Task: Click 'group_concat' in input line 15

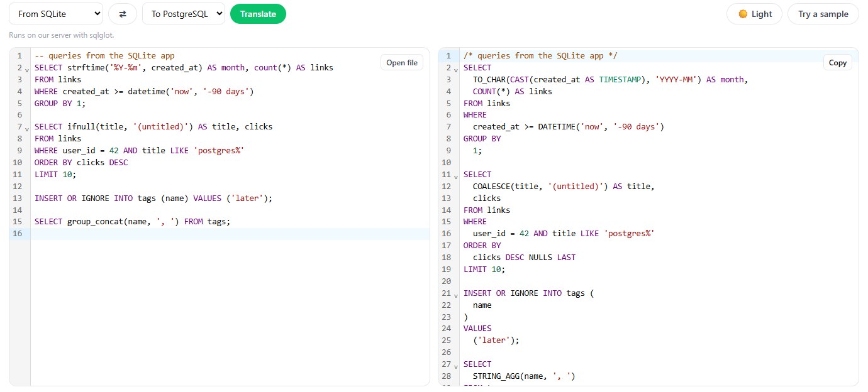Action: (x=95, y=221)
